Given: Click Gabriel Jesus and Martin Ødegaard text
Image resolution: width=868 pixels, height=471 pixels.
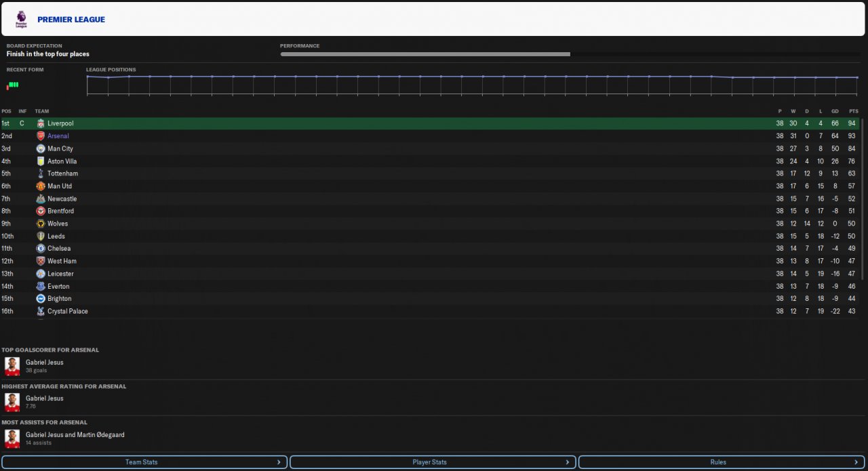Looking at the screenshot, I should pyautogui.click(x=75, y=435).
